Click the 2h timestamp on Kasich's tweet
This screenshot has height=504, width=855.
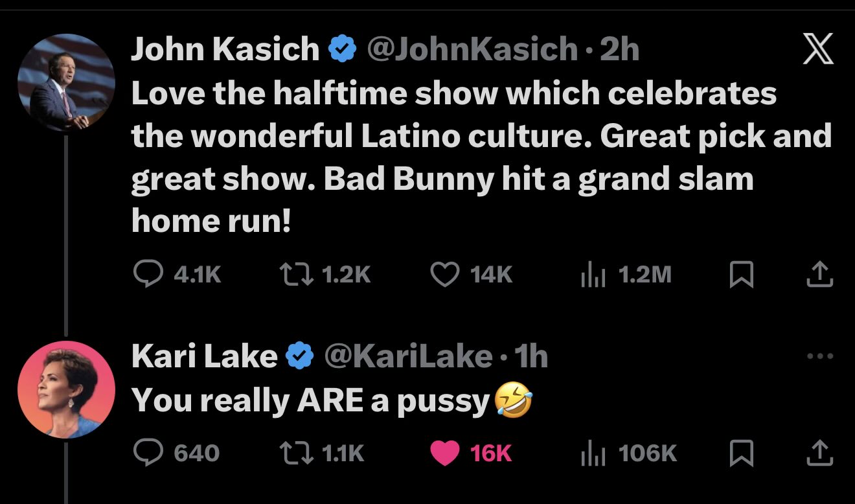tap(622, 47)
